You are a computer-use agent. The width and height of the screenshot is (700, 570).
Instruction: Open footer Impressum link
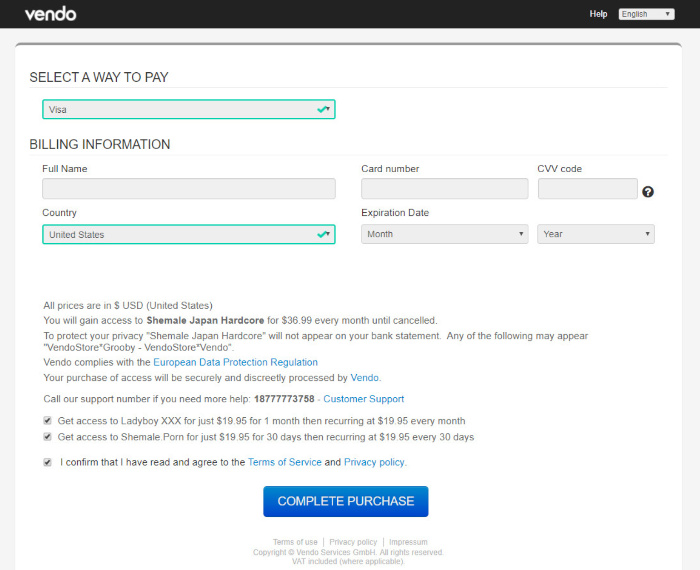click(408, 542)
